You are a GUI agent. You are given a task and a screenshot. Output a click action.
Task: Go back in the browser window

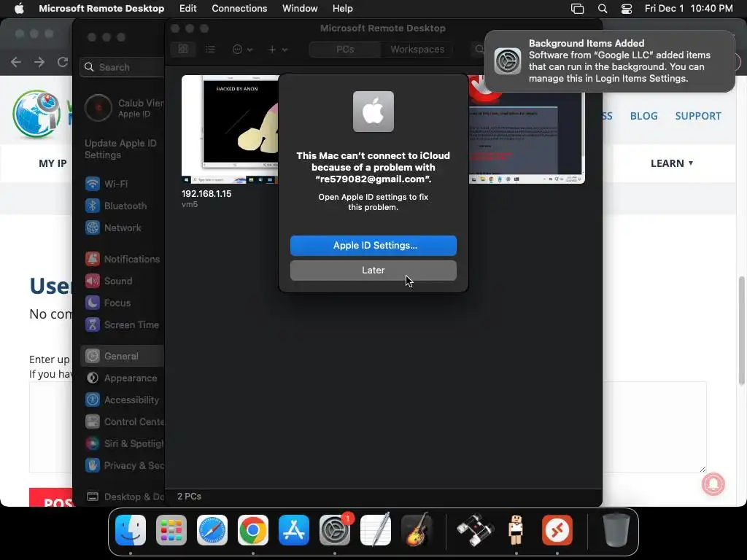pyautogui.click(x=16, y=62)
